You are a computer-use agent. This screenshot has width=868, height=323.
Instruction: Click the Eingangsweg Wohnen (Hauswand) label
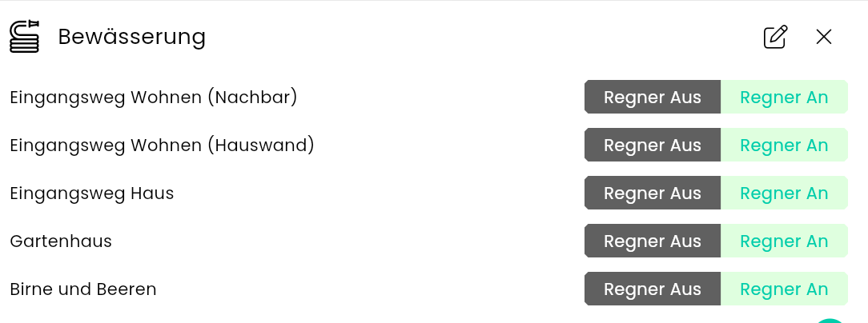pos(162,146)
